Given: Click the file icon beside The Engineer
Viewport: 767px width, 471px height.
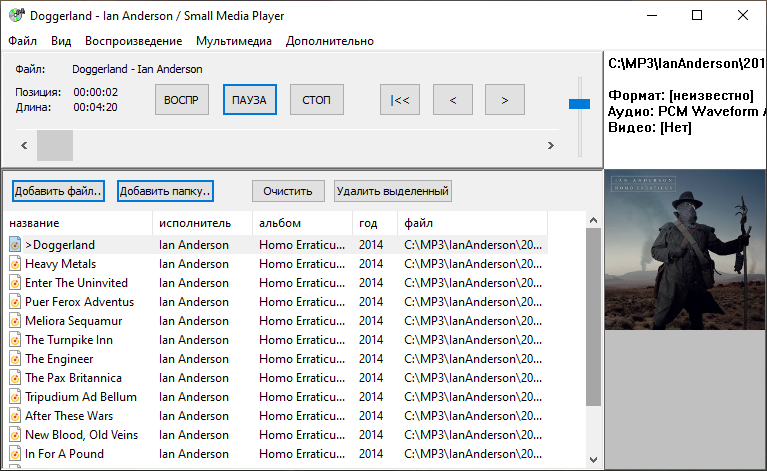Looking at the screenshot, I should click(15, 359).
